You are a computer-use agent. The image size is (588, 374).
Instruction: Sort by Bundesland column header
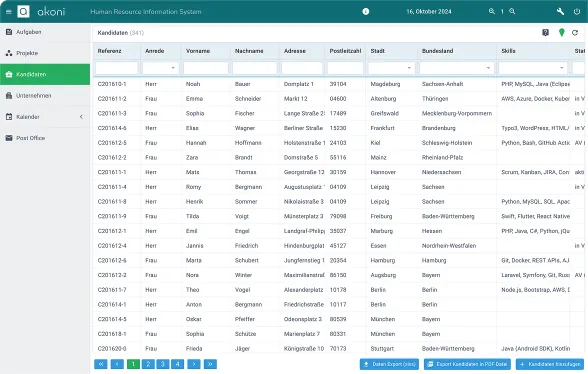click(x=437, y=51)
